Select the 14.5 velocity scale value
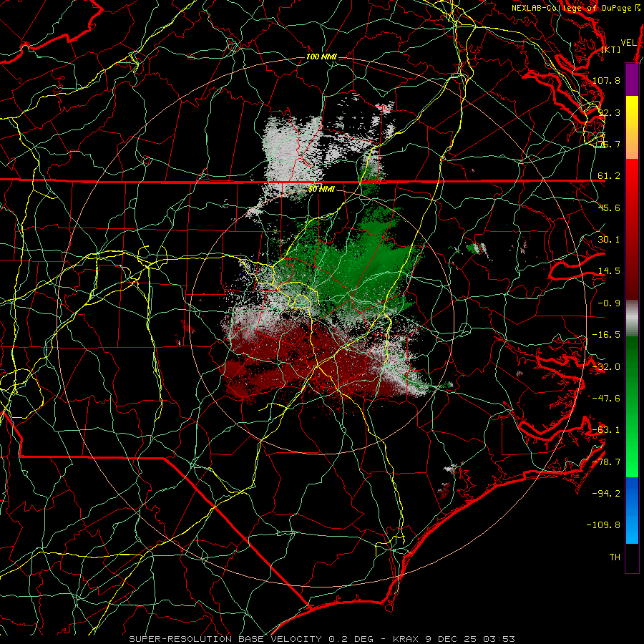 coord(609,271)
